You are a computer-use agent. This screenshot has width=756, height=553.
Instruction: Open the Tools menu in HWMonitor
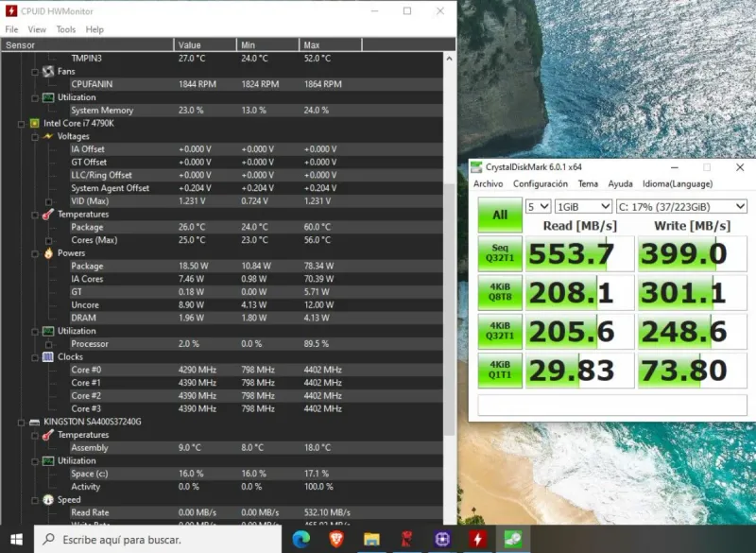[x=66, y=29]
